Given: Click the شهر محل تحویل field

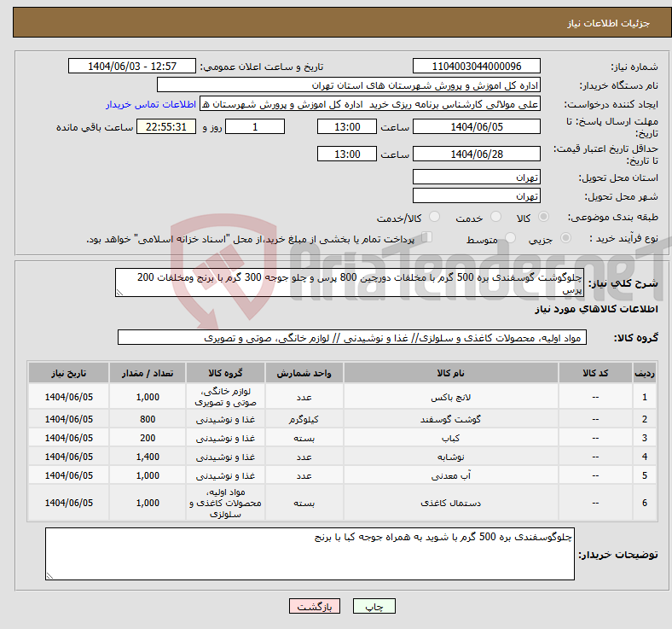Looking at the screenshot, I should [x=476, y=196].
